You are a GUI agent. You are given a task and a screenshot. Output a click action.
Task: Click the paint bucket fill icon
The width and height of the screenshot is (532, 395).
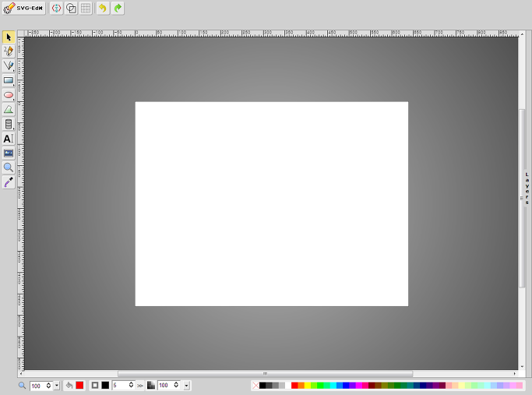(x=69, y=386)
